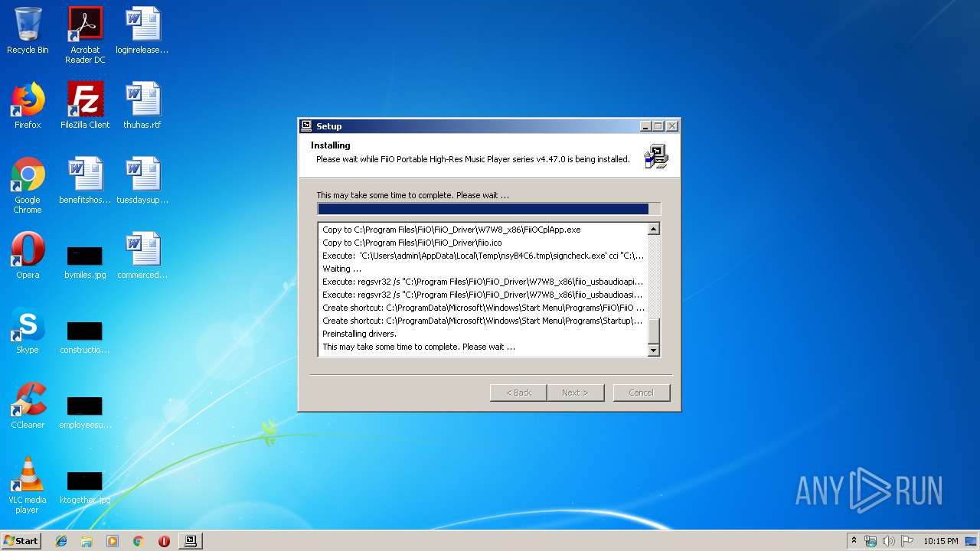
Task: Click the Setup title bar icon
Action: [x=306, y=126]
